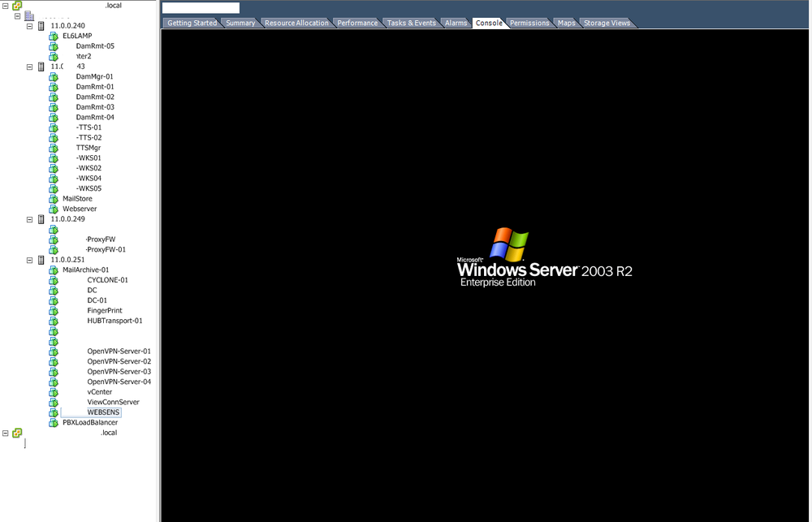Click the Webserver VM icon
This screenshot has height=522, width=812.
(54, 209)
